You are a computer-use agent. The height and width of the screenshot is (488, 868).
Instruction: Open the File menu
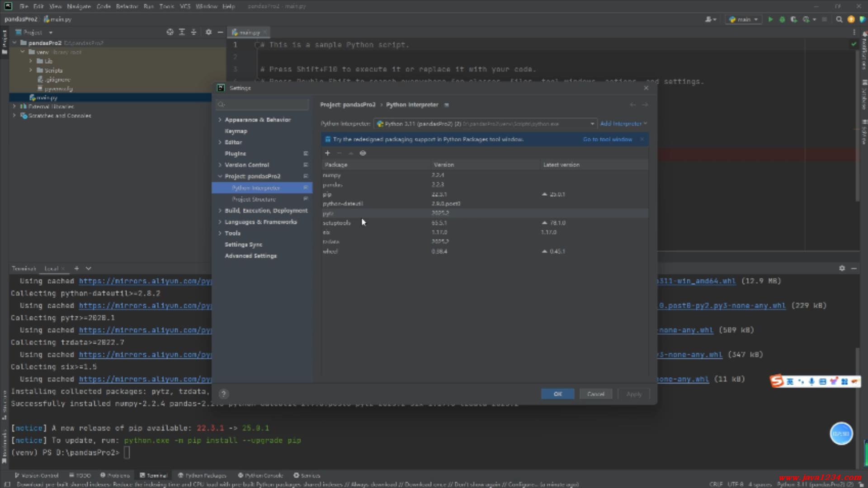pyautogui.click(x=24, y=6)
